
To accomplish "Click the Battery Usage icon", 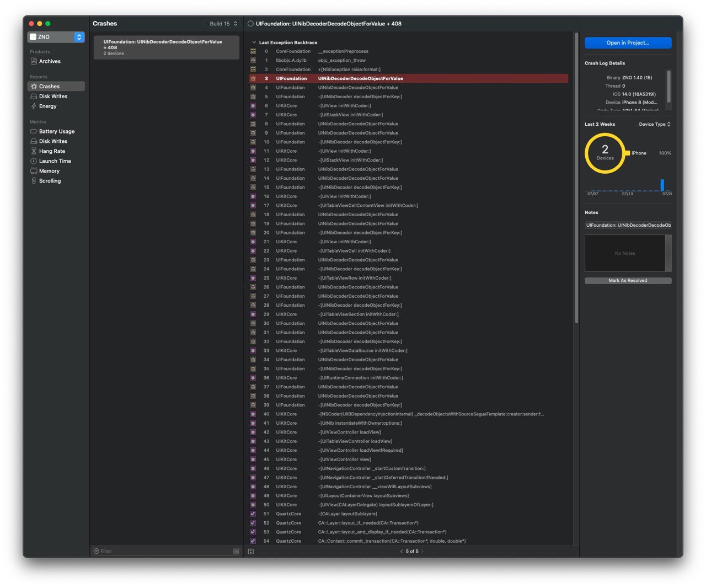I will tap(34, 131).
